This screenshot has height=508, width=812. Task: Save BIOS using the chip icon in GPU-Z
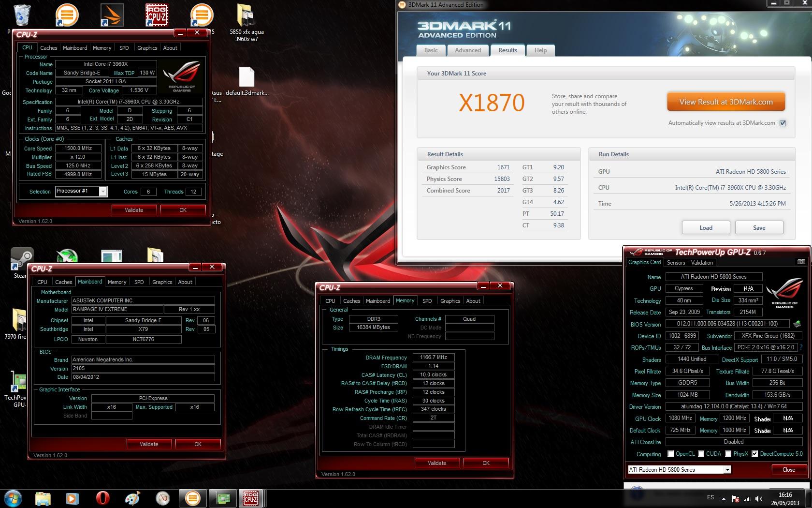pyautogui.click(x=796, y=324)
